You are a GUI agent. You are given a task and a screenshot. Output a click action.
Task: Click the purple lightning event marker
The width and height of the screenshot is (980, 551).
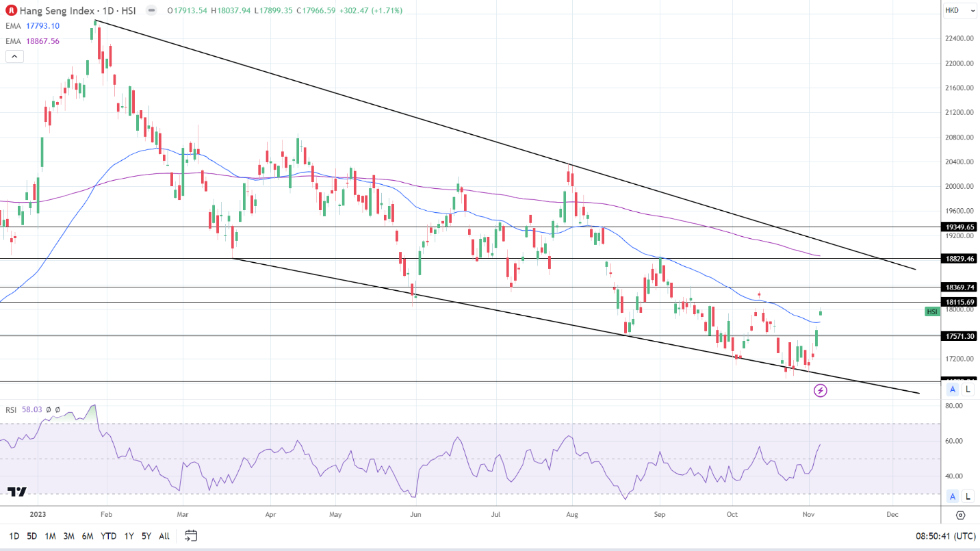point(820,391)
